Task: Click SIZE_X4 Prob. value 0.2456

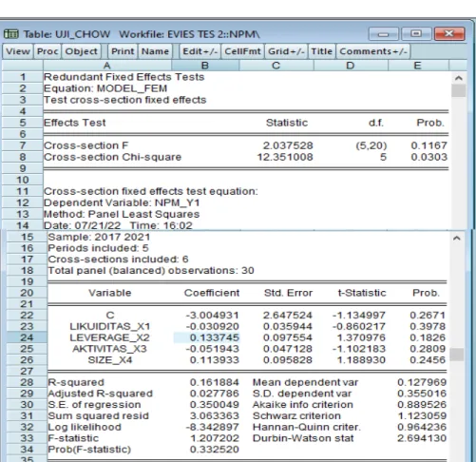Action: [428, 360]
